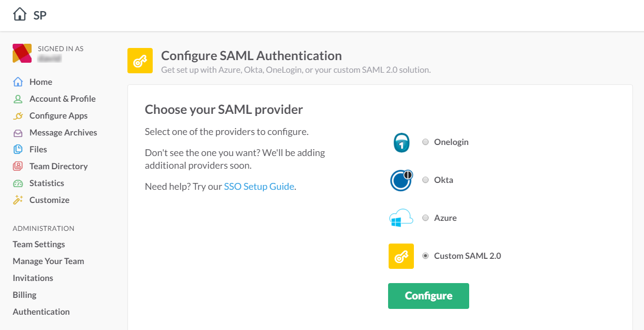
Task: Choose the Azure radio button
Action: coord(425,218)
